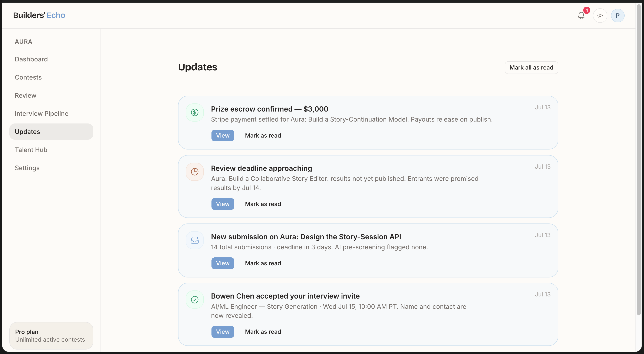Click the checkmark icon on Bowen Chen update
The height and width of the screenshot is (354, 644).
(194, 299)
